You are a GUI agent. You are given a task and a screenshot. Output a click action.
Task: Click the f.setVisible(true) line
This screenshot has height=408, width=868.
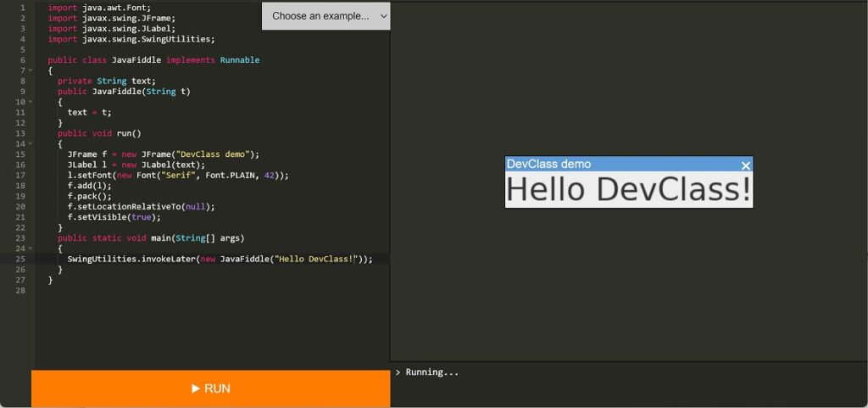114,217
